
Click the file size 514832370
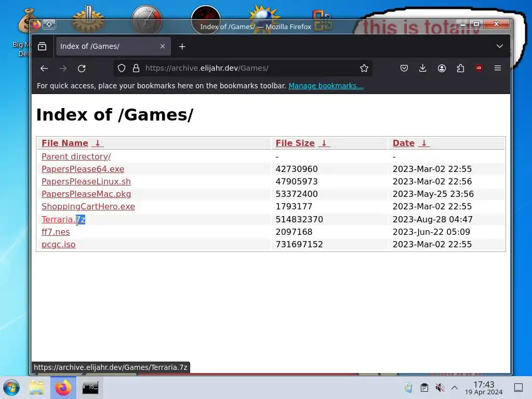coord(299,220)
